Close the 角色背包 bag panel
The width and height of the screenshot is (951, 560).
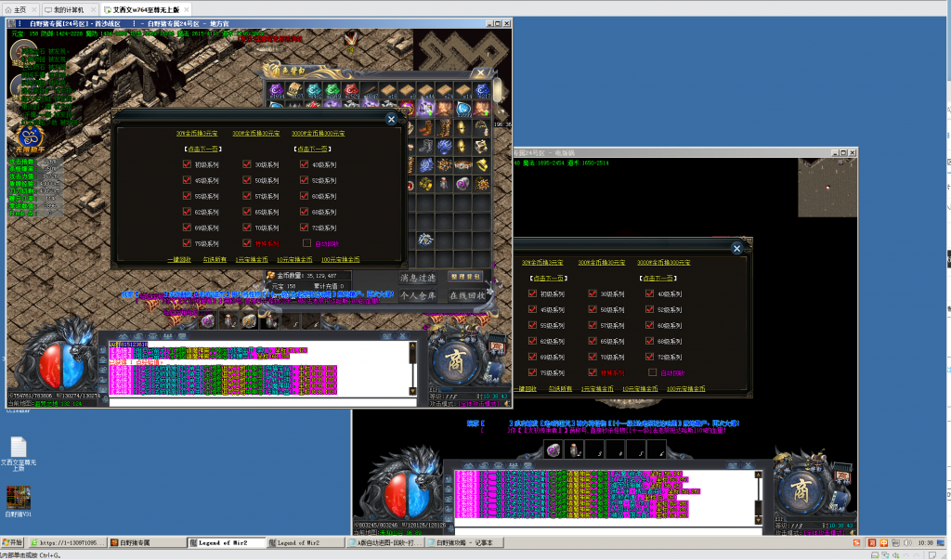pyautogui.click(x=481, y=72)
